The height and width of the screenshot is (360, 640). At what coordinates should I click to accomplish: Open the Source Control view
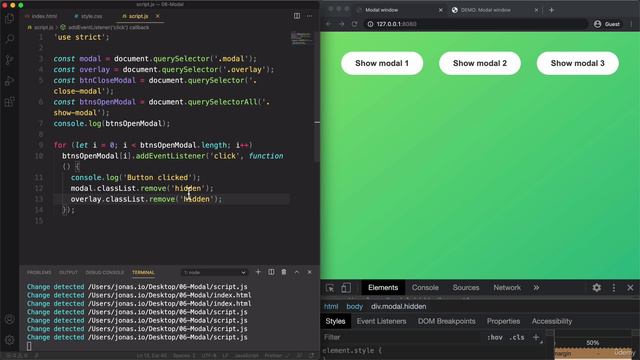[9, 60]
